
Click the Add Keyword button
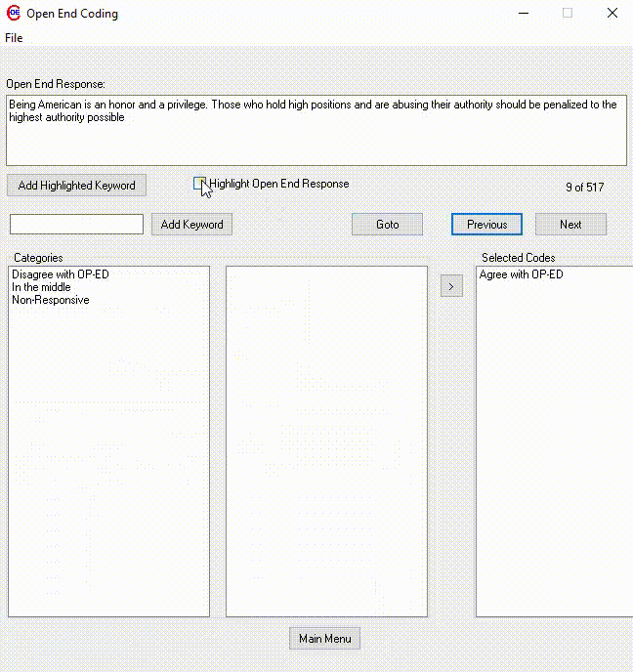tap(192, 224)
